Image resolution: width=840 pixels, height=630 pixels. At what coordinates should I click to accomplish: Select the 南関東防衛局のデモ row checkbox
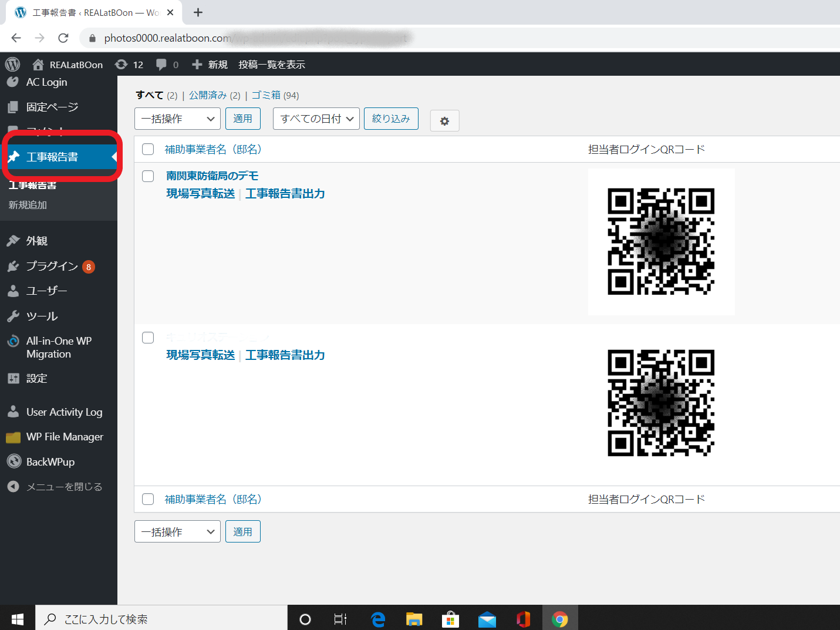pyautogui.click(x=148, y=176)
